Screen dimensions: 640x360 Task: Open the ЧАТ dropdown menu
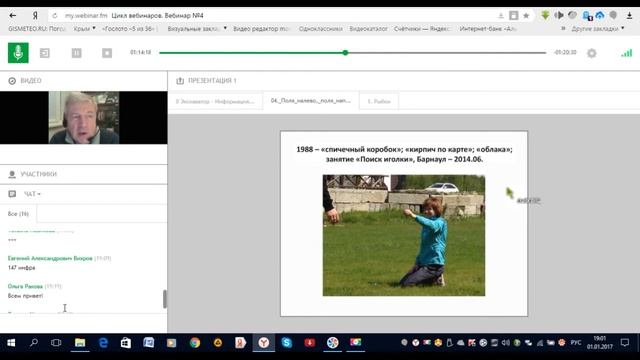coord(32,194)
